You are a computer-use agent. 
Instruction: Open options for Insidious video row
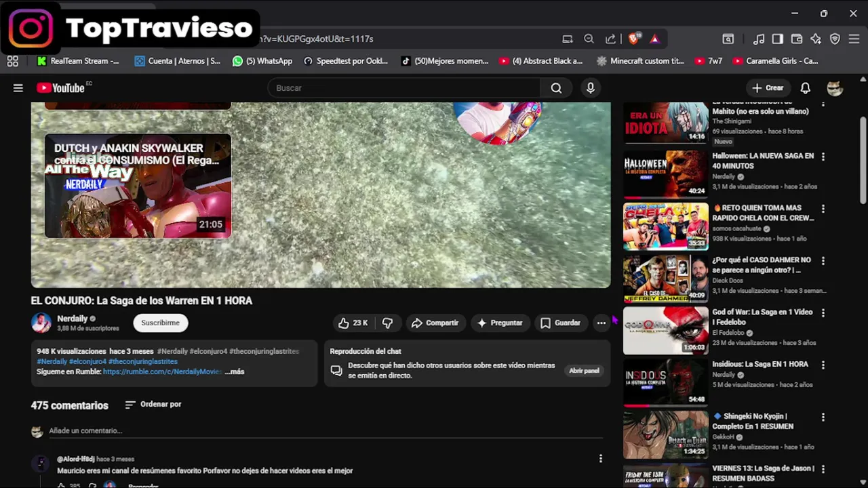click(x=823, y=365)
